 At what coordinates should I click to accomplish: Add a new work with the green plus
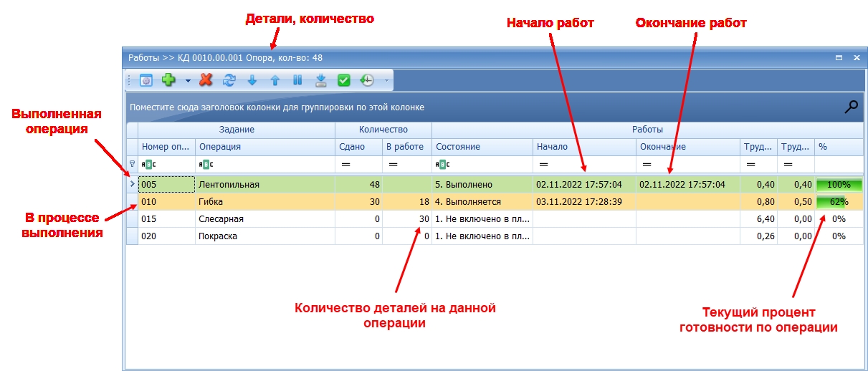(168, 81)
